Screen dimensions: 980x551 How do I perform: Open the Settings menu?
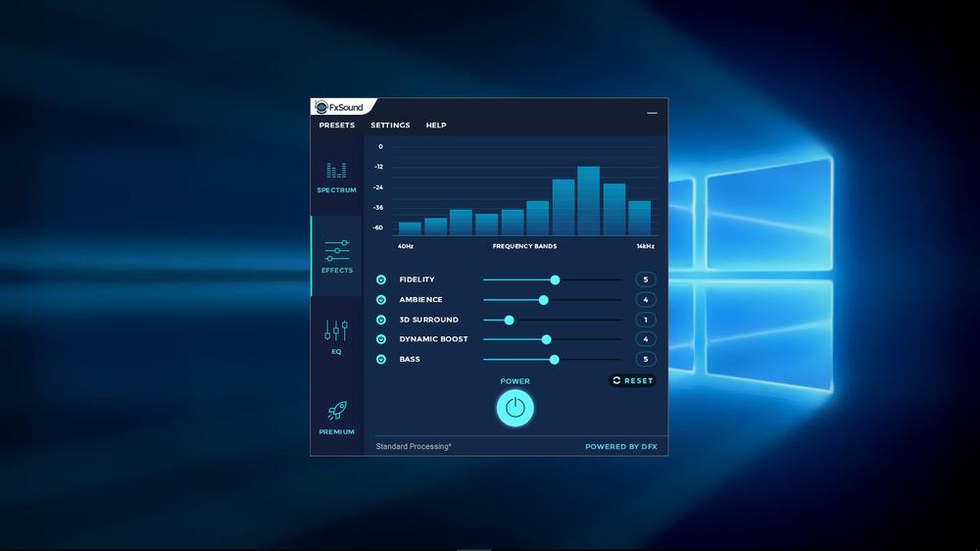(390, 125)
